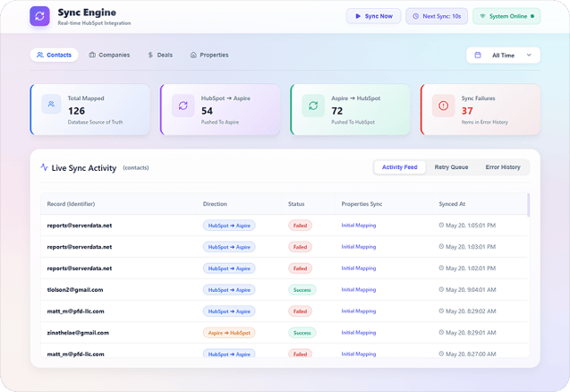Switch to the Companies tab
The height and width of the screenshot is (392, 570).
pos(109,55)
